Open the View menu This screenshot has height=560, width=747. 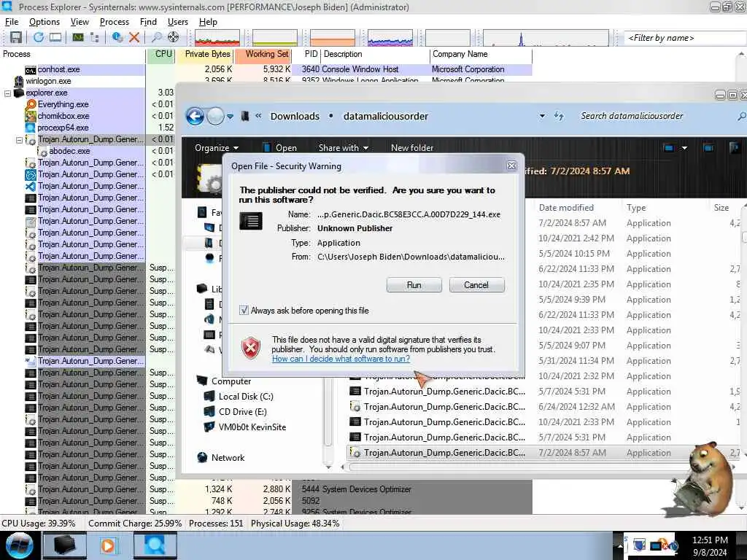[80, 22]
